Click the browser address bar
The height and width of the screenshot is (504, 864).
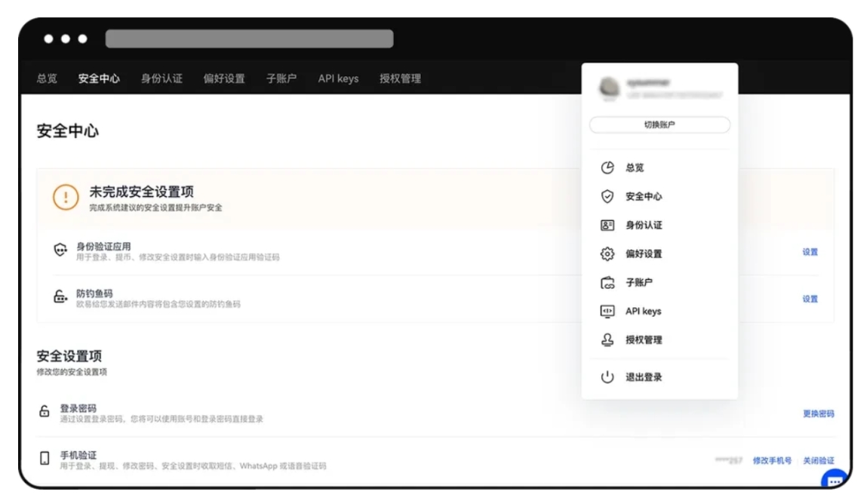click(249, 38)
